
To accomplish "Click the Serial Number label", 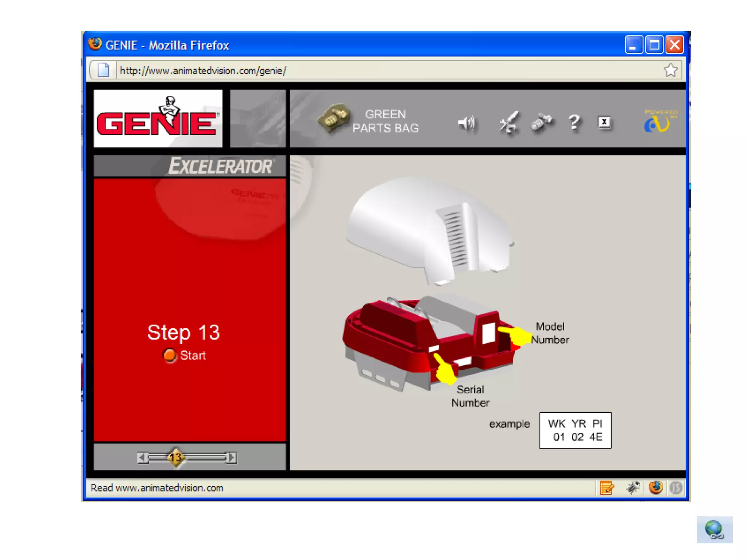I will (470, 396).
